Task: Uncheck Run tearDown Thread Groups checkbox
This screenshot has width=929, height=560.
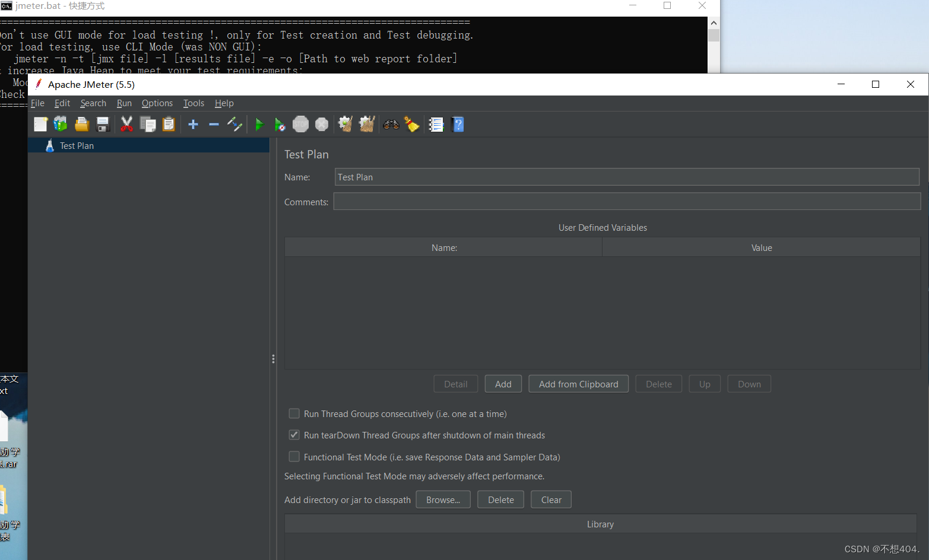Action: 294,435
